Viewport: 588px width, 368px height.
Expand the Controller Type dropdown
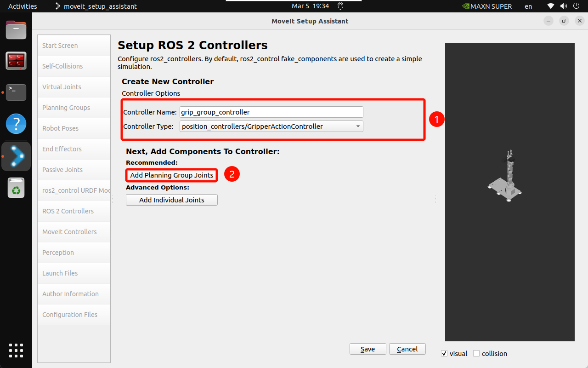tap(271, 126)
